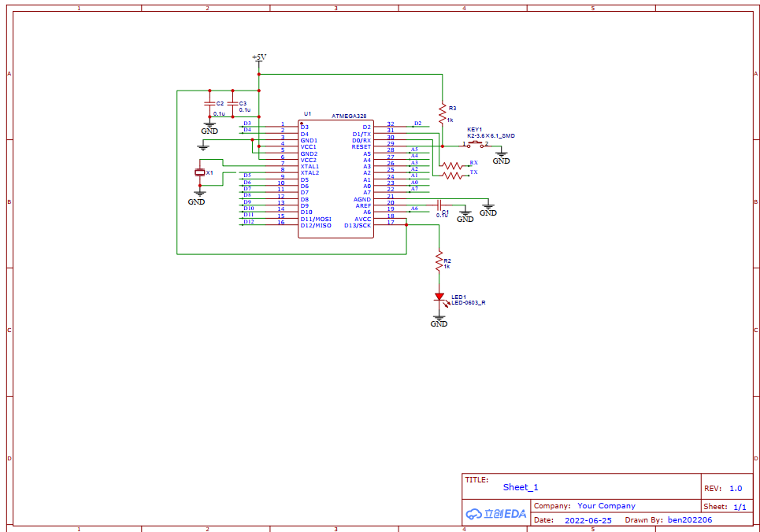Click the AGND pin name
Viewport: 760px width, 532px height.
[x=362, y=200]
